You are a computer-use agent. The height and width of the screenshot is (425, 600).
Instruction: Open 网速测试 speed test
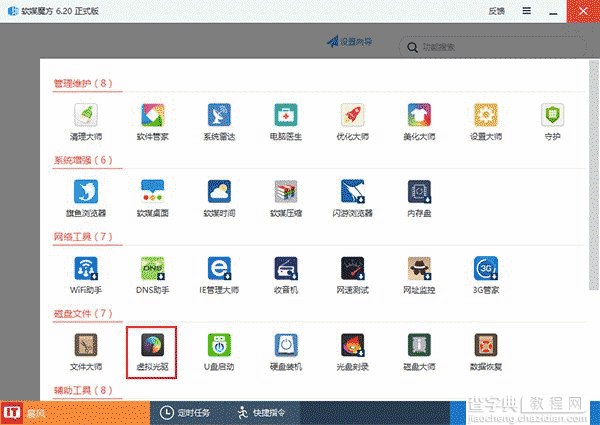point(352,275)
